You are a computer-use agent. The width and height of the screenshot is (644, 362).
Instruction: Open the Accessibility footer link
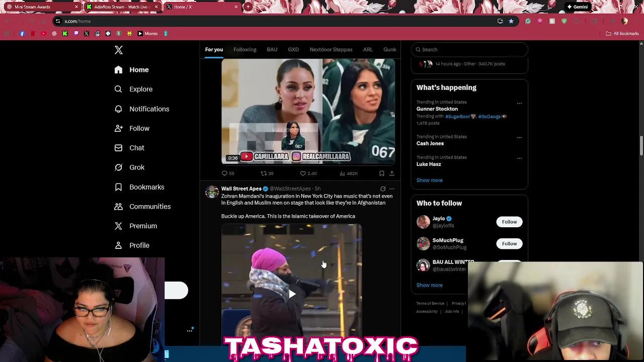click(427, 311)
